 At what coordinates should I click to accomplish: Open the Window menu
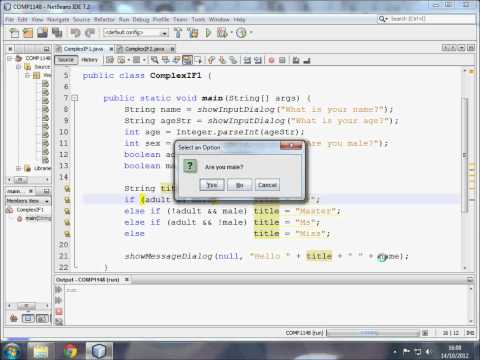219,20
